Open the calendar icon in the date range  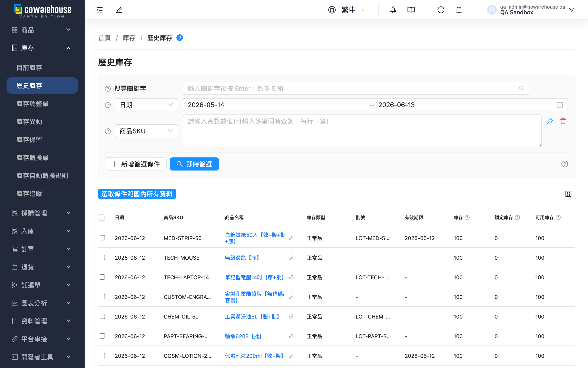tap(560, 105)
